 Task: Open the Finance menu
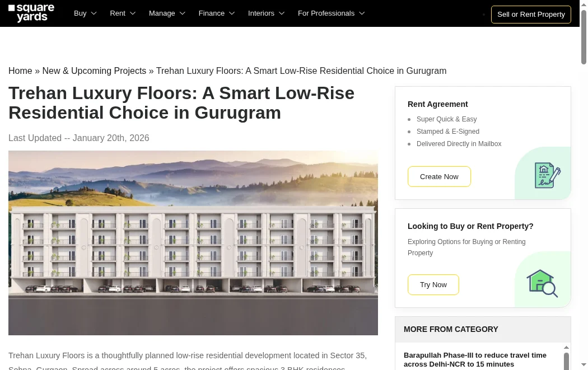click(x=212, y=13)
